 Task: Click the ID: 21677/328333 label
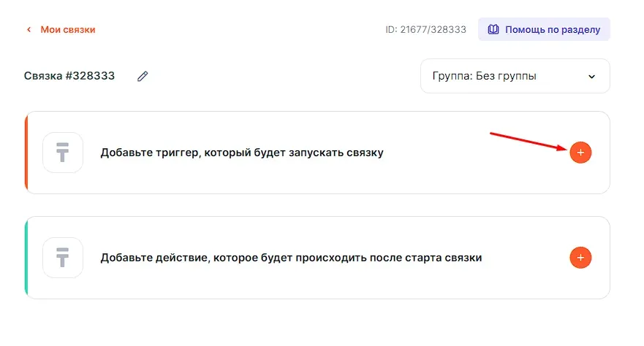(x=425, y=30)
